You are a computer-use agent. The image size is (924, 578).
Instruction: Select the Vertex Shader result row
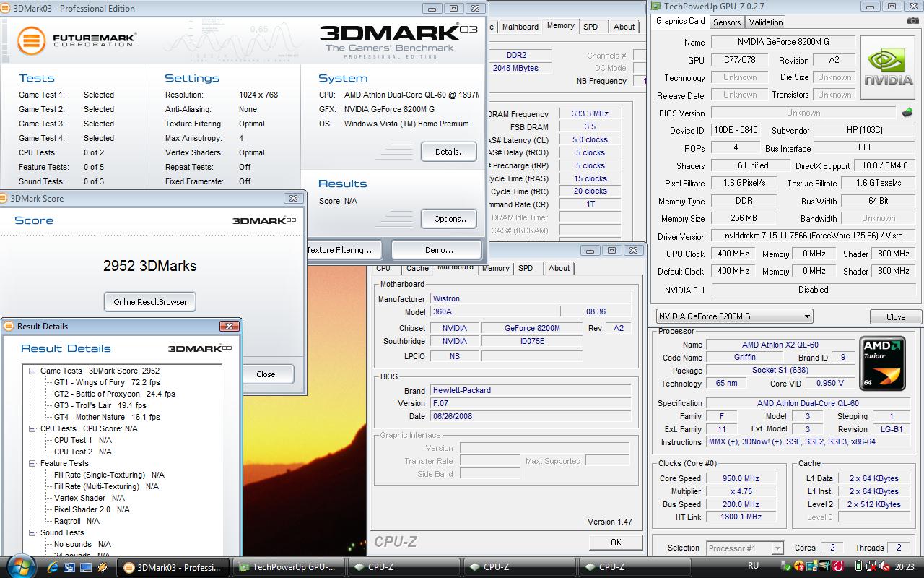pyautogui.click(x=90, y=498)
